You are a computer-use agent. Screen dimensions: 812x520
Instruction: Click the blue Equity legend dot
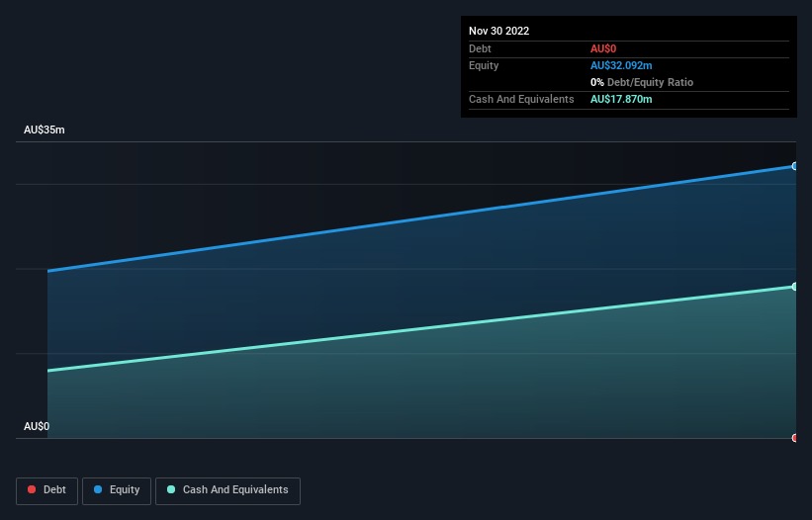click(x=98, y=489)
